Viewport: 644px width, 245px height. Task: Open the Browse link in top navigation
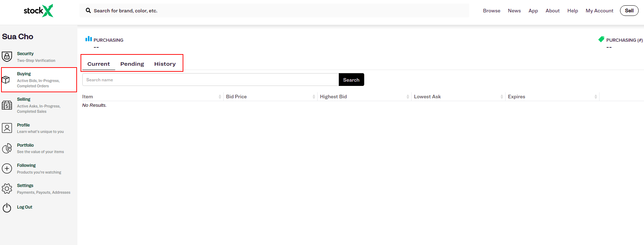point(491,11)
